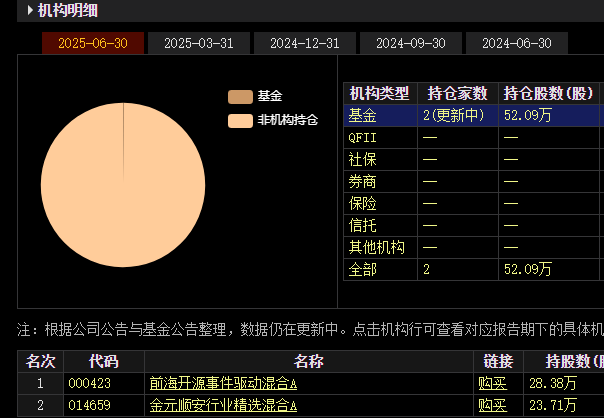
Task: Click the 非机构持合 legend color swatch
Action: pos(240,121)
